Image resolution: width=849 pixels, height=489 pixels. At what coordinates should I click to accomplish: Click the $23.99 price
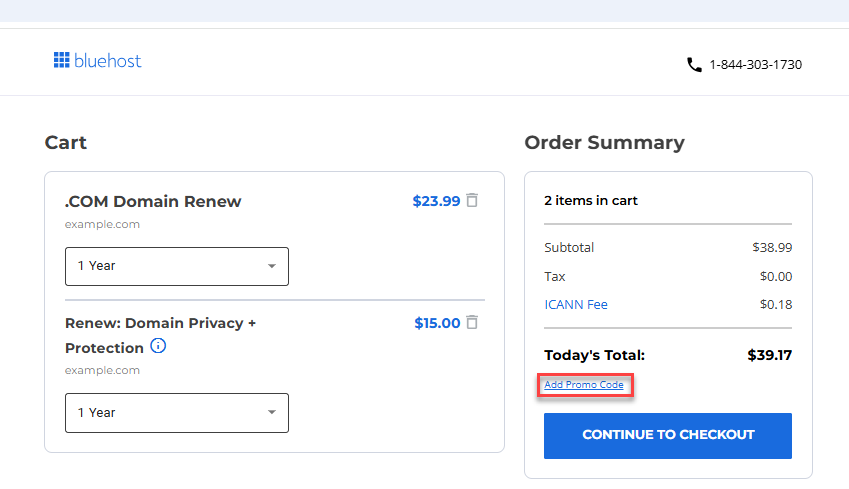[x=436, y=201]
